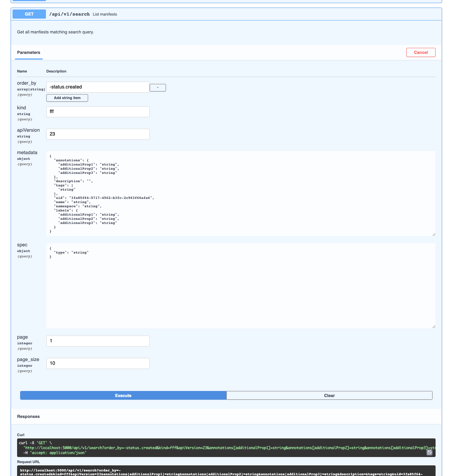Click the curl command code block
The image size is (450, 476).
tap(226, 448)
